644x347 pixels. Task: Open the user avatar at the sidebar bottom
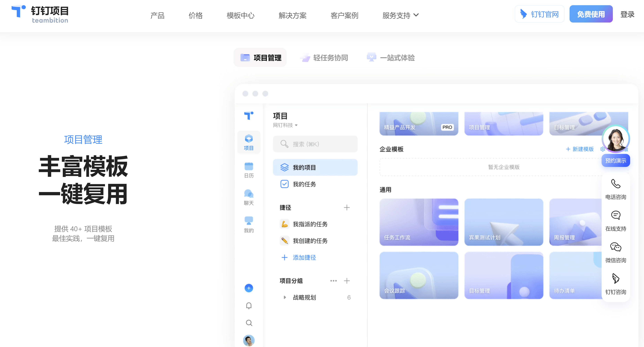point(248,340)
